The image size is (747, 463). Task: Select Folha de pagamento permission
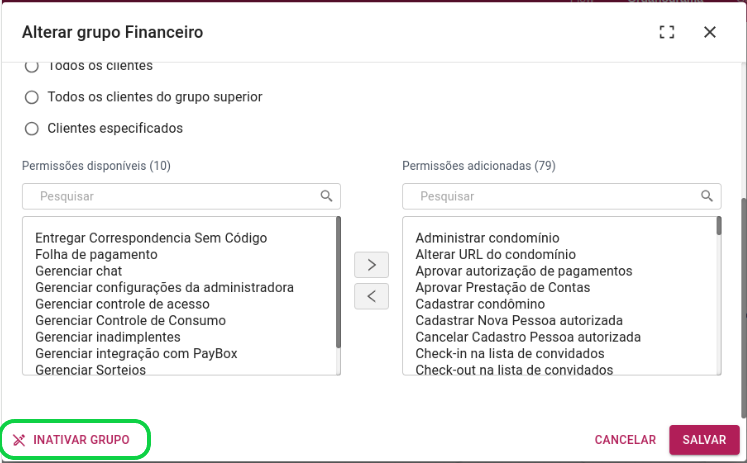tap(96, 254)
